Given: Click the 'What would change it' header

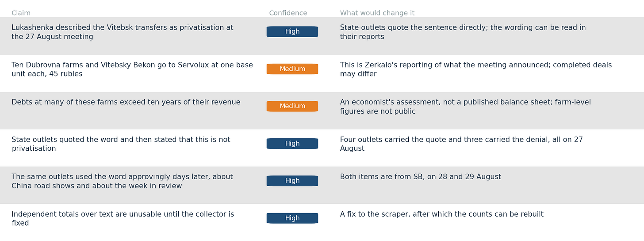Looking at the screenshot, I should (x=377, y=13).
